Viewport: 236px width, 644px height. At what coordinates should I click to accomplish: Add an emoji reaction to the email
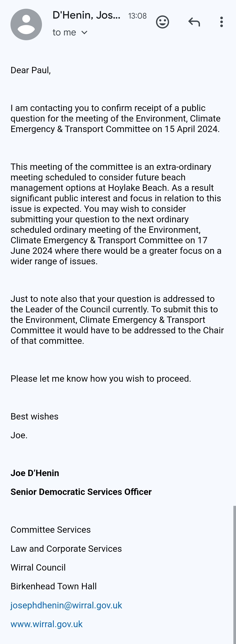(x=163, y=22)
